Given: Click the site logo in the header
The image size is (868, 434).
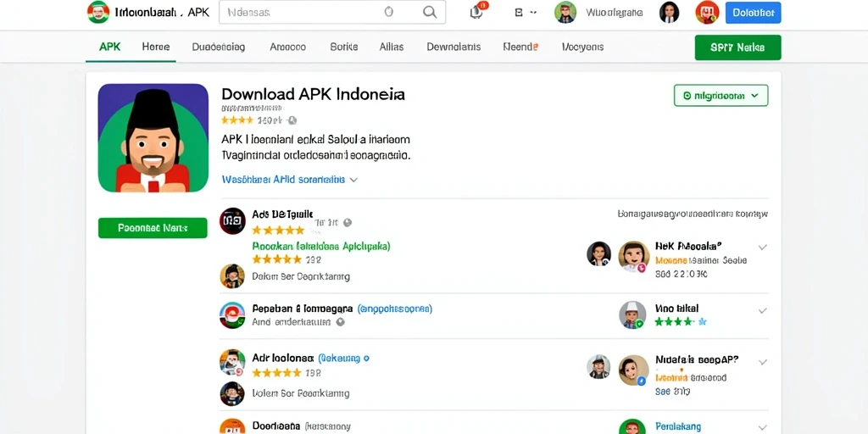Looking at the screenshot, I should 98,12.
